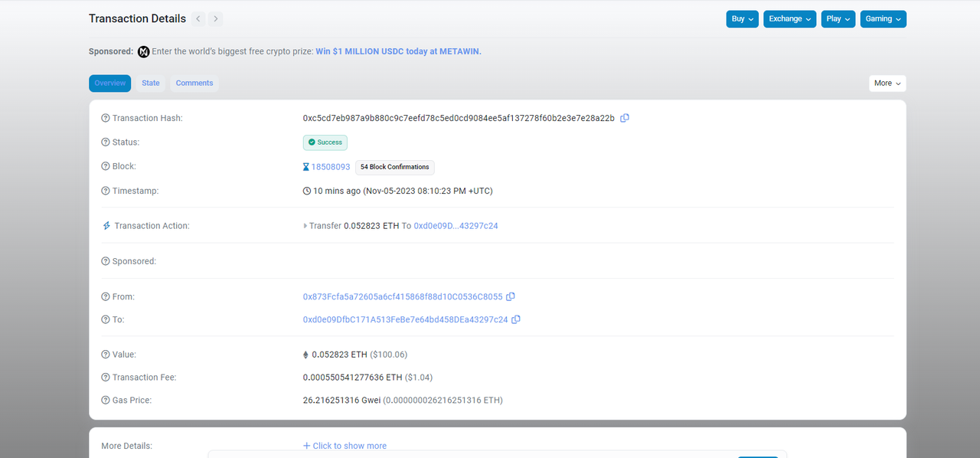This screenshot has height=458, width=980.
Task: Click help icon beside Gas Price
Action: pos(106,401)
